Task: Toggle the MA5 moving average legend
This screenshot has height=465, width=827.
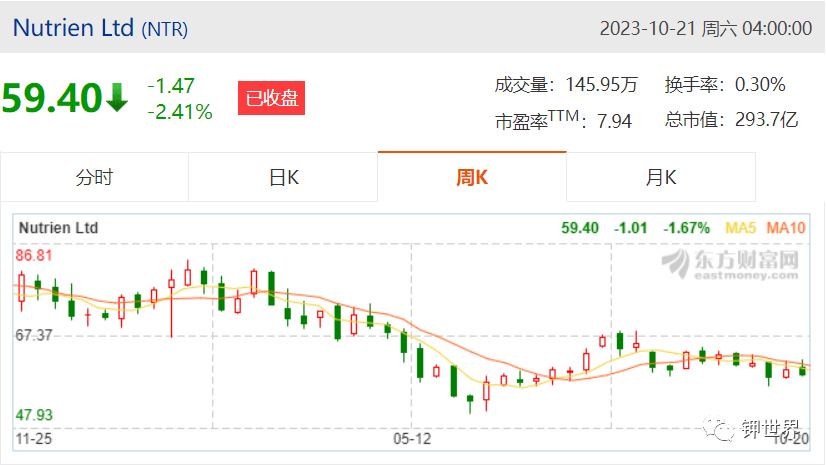Action: (741, 228)
